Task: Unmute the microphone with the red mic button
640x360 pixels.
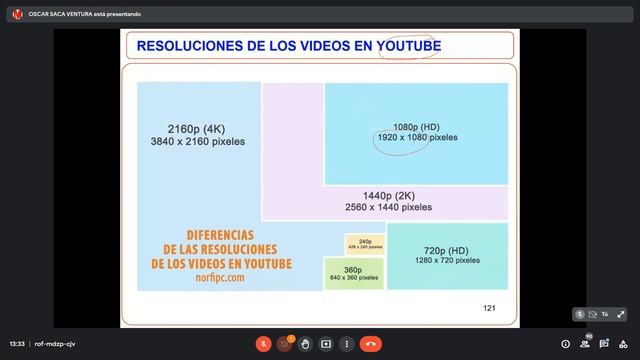Action: pos(263,344)
